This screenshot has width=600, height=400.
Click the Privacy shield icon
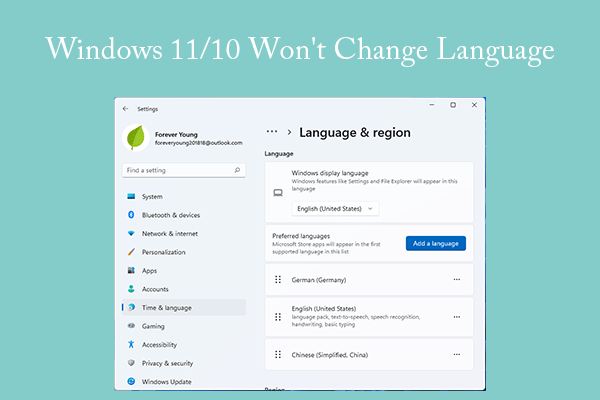tap(131, 362)
